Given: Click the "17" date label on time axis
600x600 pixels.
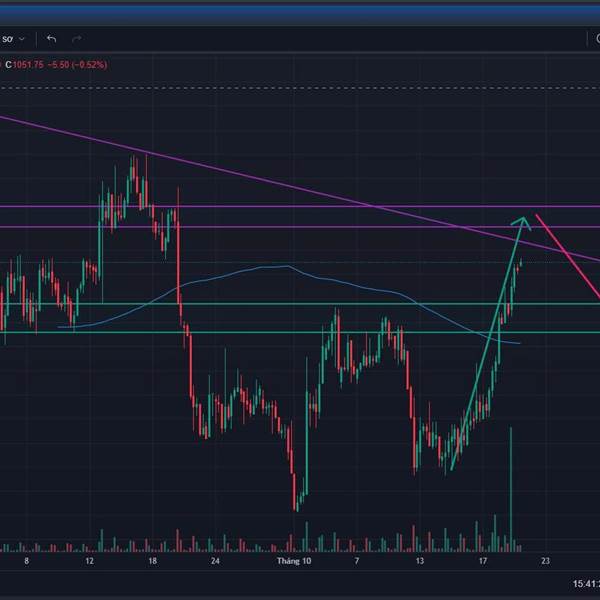Looking at the screenshot, I should (483, 561).
